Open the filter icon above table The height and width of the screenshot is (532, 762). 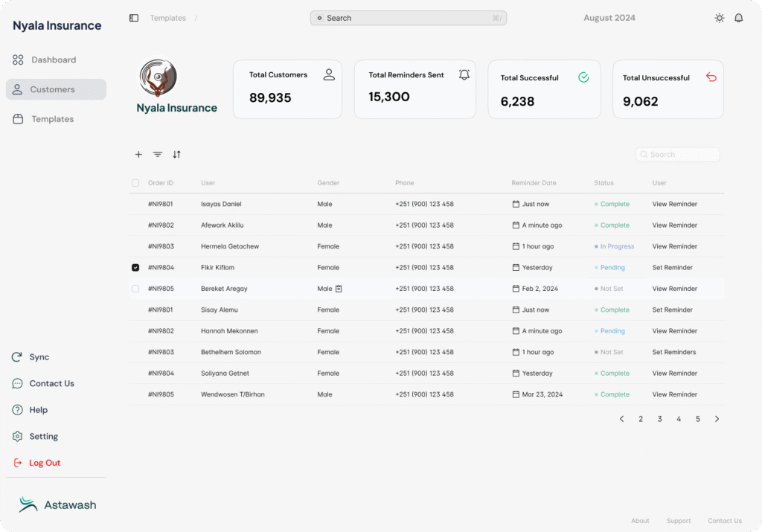(158, 155)
